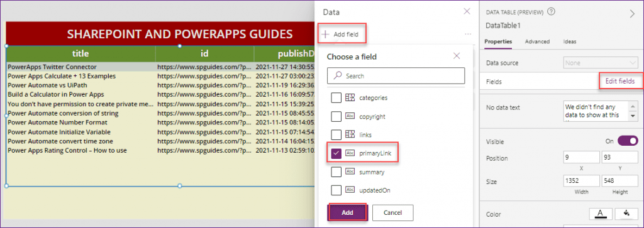The height and width of the screenshot is (228, 644).
Task: Select Build a Calculator in Power Apps row
Action: click(160, 94)
